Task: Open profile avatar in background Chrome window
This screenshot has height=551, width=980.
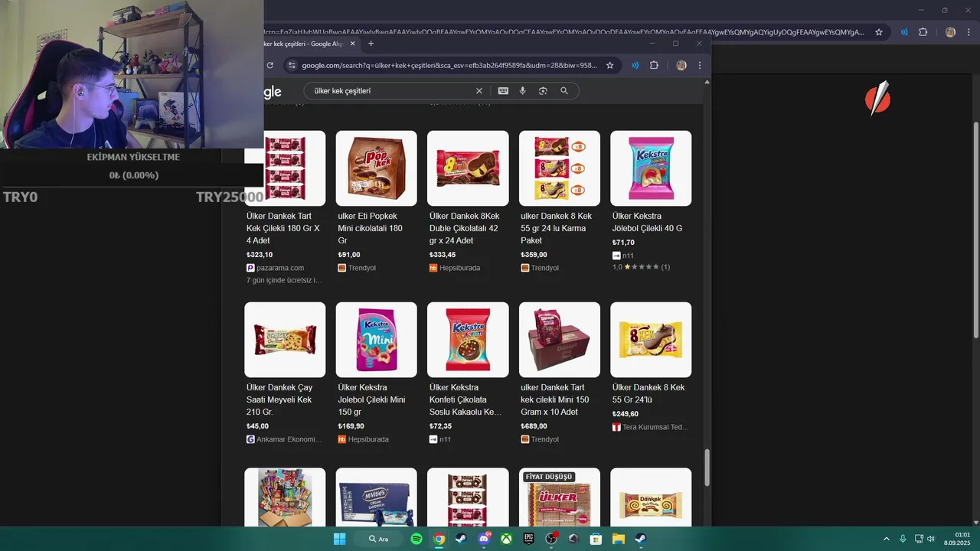Action: [x=950, y=32]
